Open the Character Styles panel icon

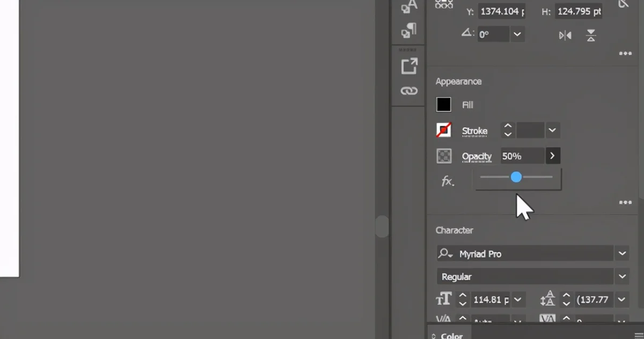click(409, 6)
